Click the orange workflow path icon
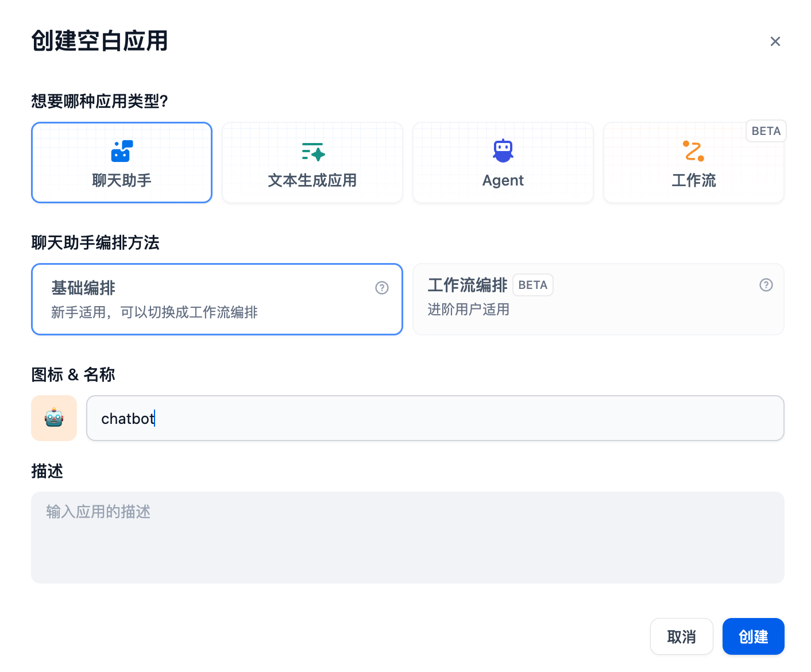This screenshot has width=811, height=672. 693,151
